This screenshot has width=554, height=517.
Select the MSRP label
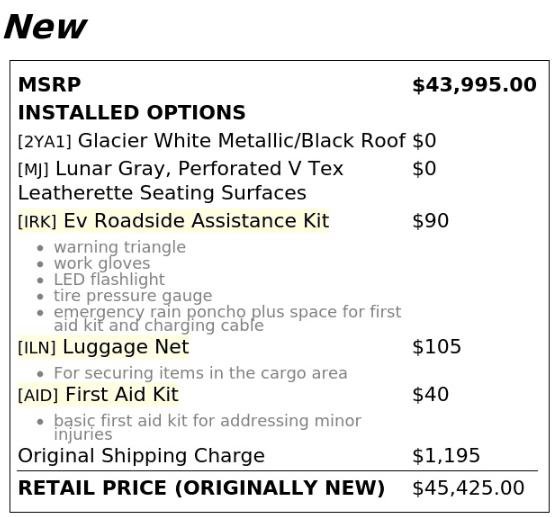tap(49, 85)
